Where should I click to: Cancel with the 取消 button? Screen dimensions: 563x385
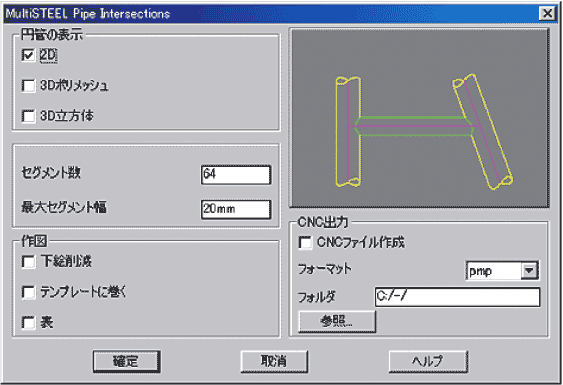tap(274, 361)
